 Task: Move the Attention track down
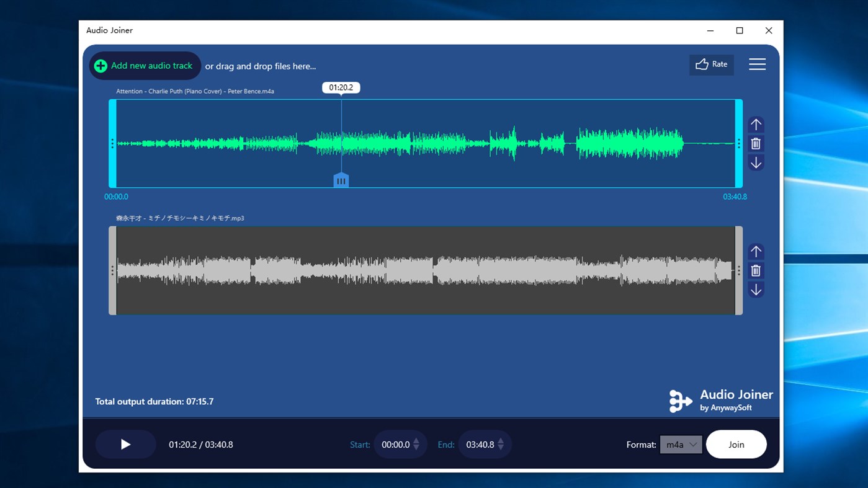pyautogui.click(x=756, y=162)
